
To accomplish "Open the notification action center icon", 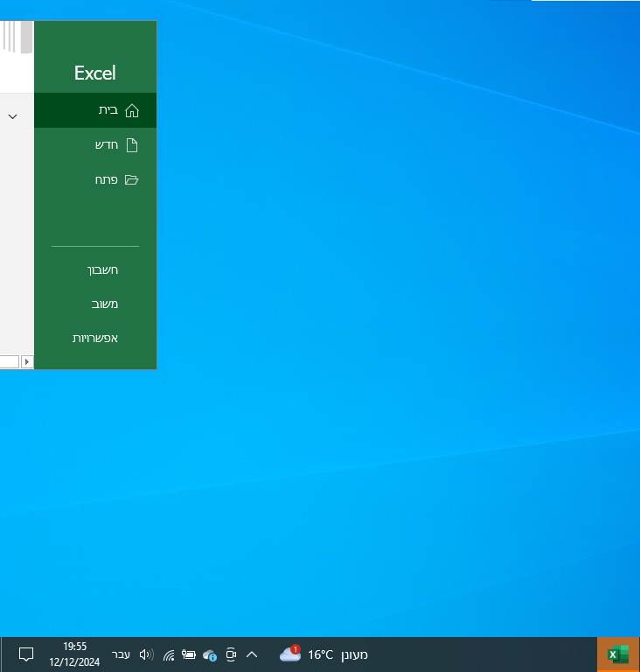I will pos(26,654).
